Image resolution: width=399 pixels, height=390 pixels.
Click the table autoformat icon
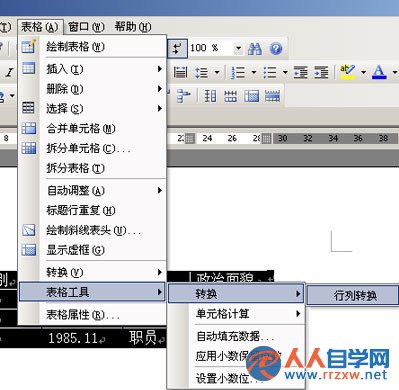[251, 96]
